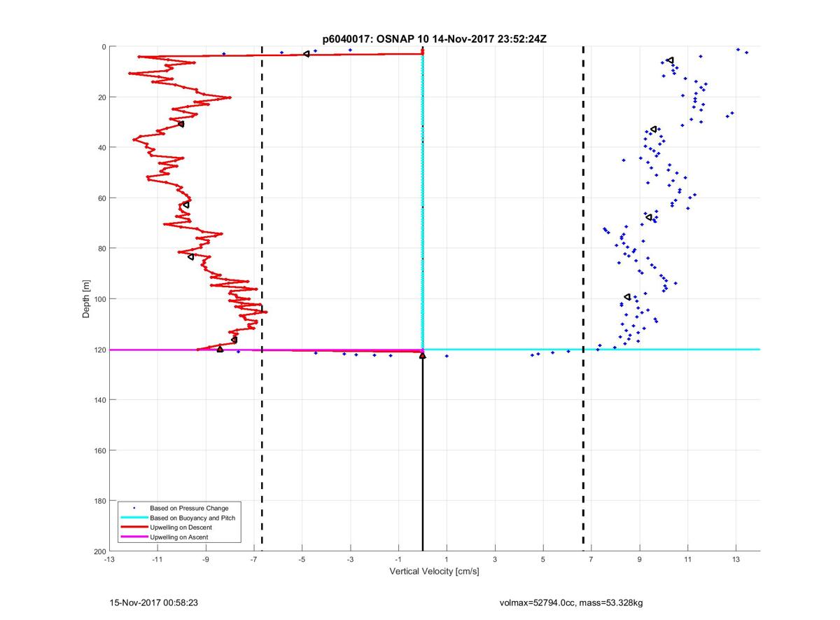Viewport: 840px width, 620px height.
Task: Select the 'Depth [m]' y-axis label
Action: click(x=87, y=299)
